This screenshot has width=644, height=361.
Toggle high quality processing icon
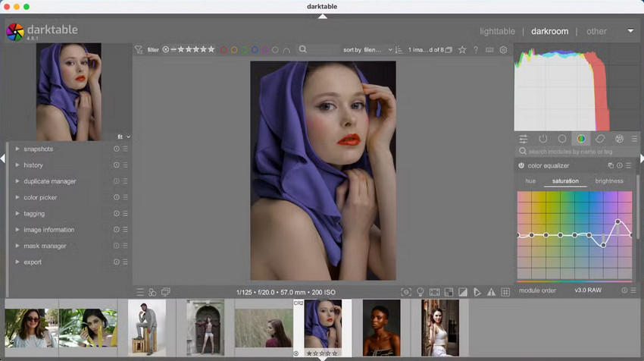click(x=435, y=292)
